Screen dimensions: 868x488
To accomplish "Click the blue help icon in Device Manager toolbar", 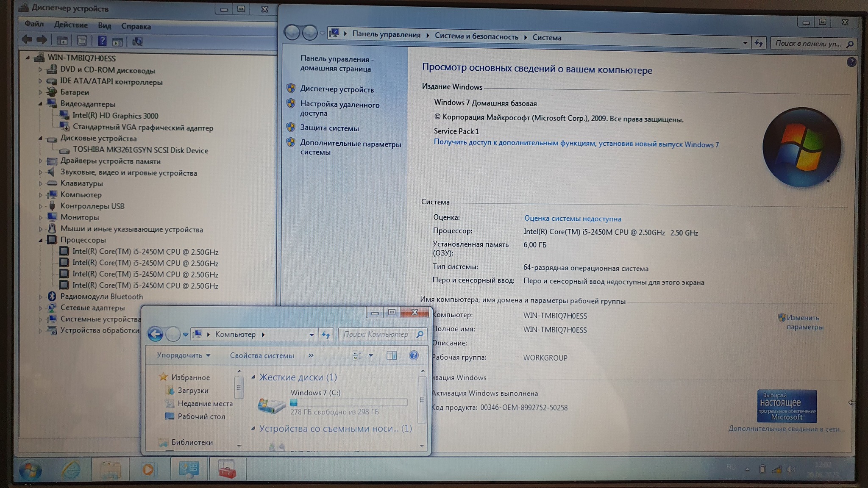I will [102, 41].
